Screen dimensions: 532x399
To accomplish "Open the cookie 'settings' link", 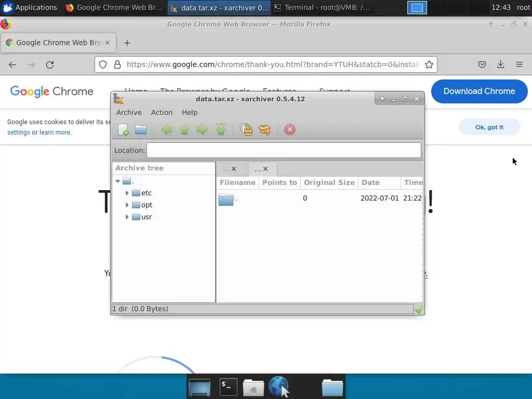I will click(19, 132).
